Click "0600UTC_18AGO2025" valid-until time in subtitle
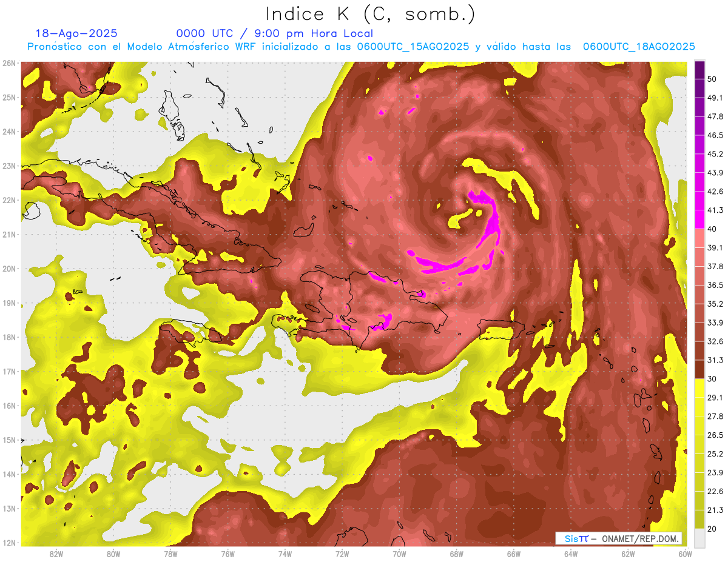The image size is (728, 562). click(639, 47)
